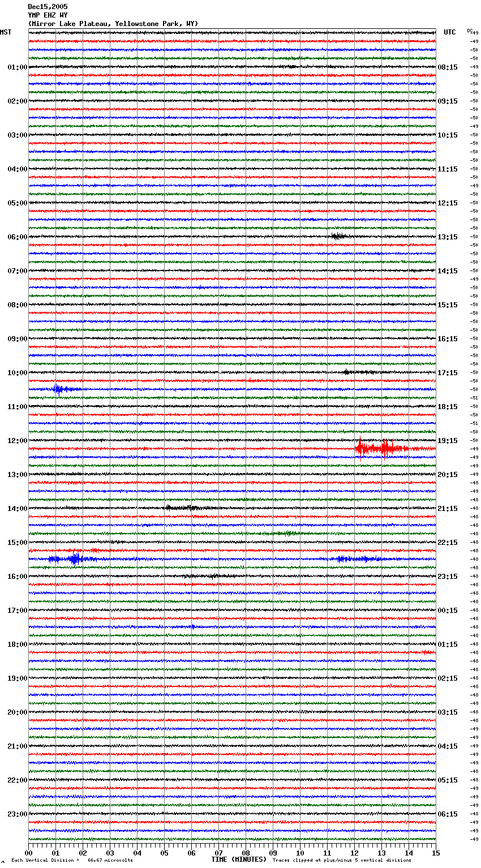
Task: Select the station code "YMP EHZ WY"
Action: 48,15
